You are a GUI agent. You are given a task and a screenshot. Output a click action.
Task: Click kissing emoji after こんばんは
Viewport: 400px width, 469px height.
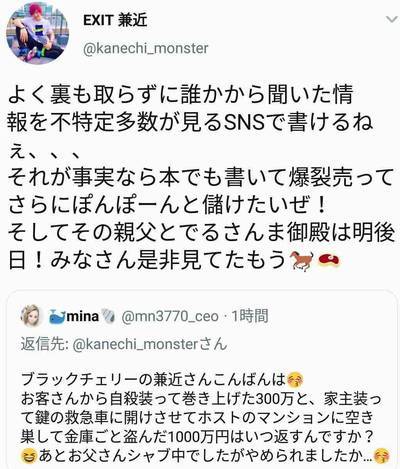294,380
